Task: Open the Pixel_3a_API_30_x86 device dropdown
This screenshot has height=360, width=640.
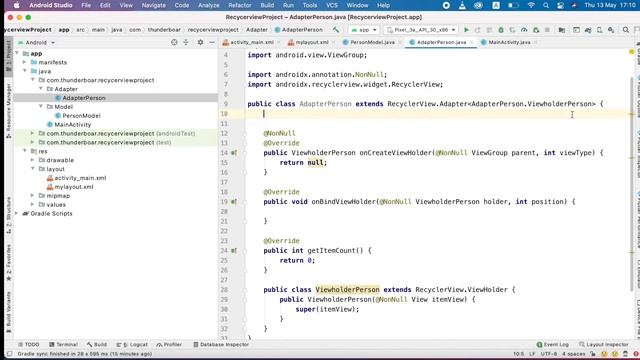Action: click(421, 30)
